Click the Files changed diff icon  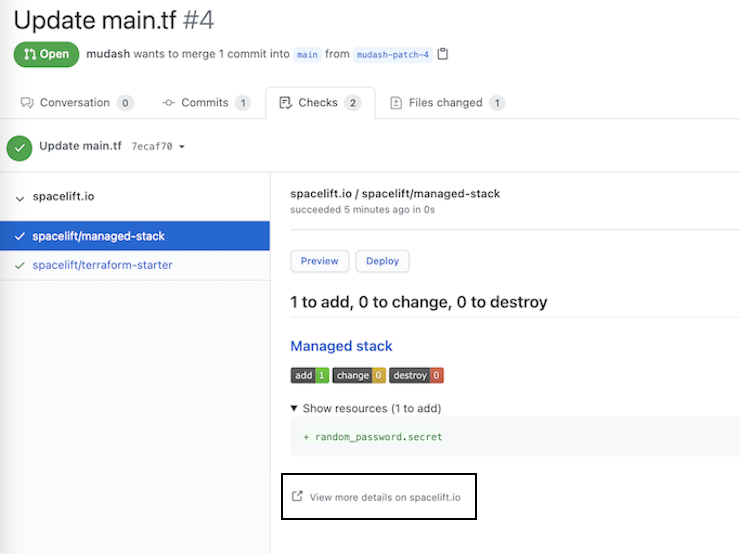click(x=396, y=102)
